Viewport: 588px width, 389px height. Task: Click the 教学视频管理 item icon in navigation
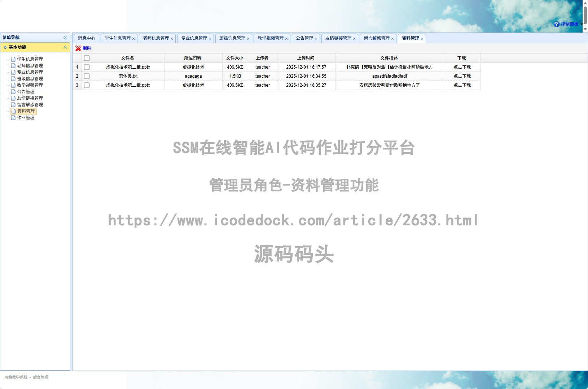point(13,85)
